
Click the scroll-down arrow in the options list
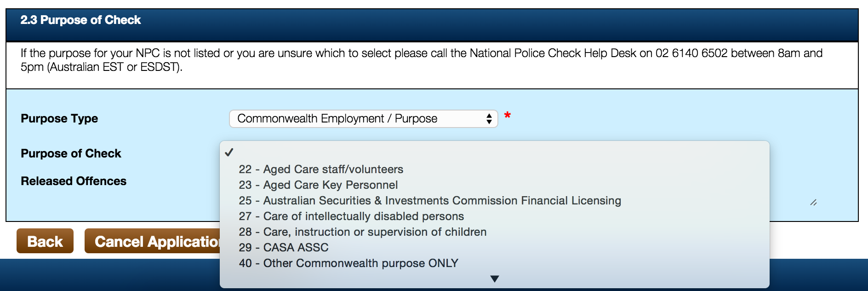tap(495, 279)
